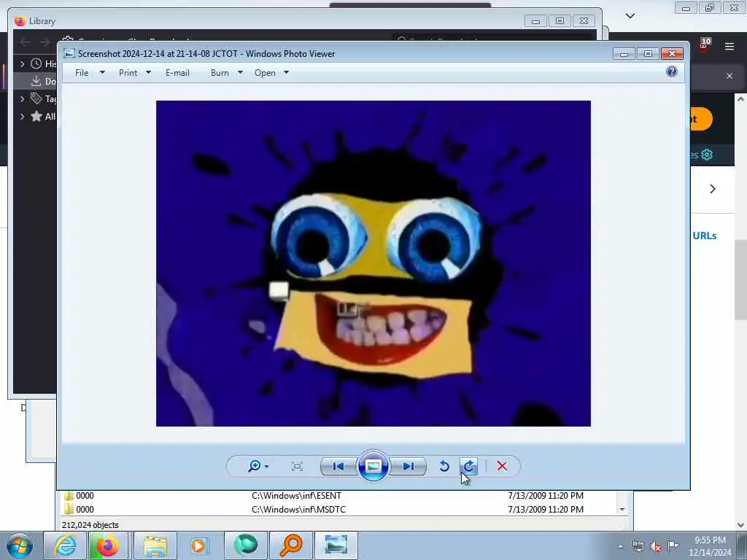Switch to Photo Viewer taskbar button

pos(336,545)
